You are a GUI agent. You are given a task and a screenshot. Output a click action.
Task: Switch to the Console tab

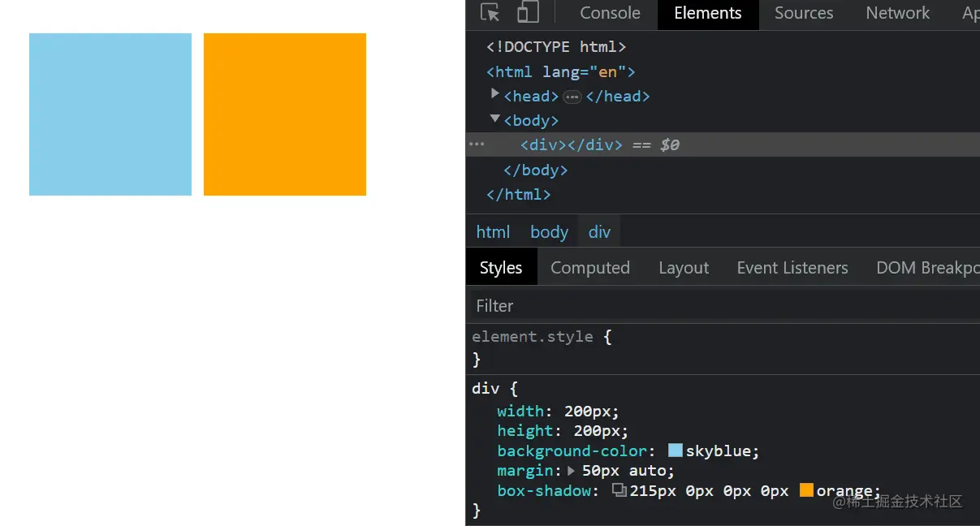point(609,13)
